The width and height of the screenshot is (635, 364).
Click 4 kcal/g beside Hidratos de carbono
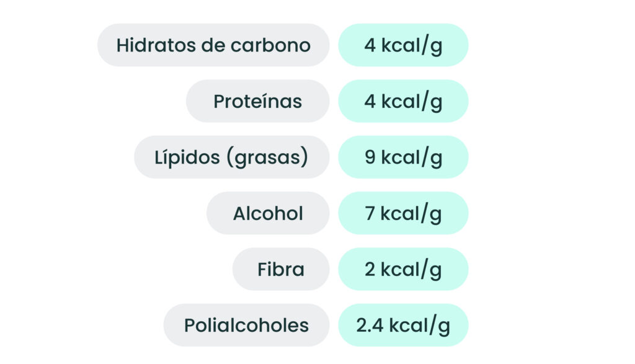(403, 45)
